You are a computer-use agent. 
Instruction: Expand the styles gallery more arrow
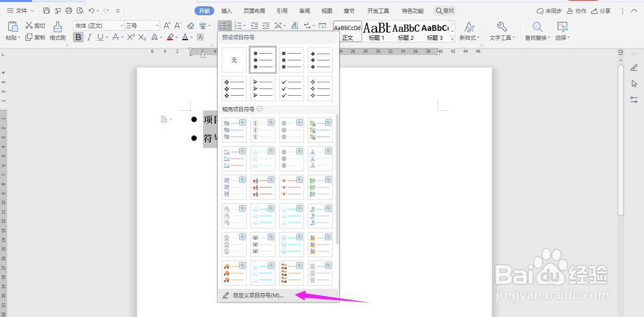[x=453, y=39]
